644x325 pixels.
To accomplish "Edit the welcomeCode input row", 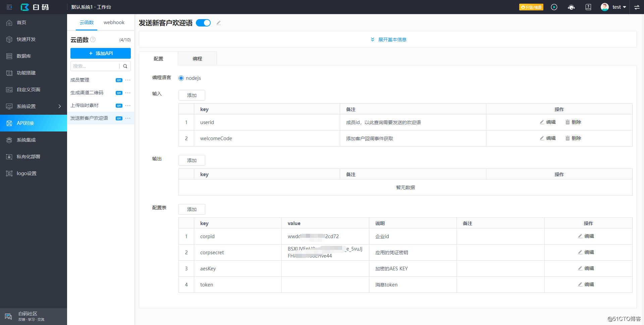I will tap(548, 138).
